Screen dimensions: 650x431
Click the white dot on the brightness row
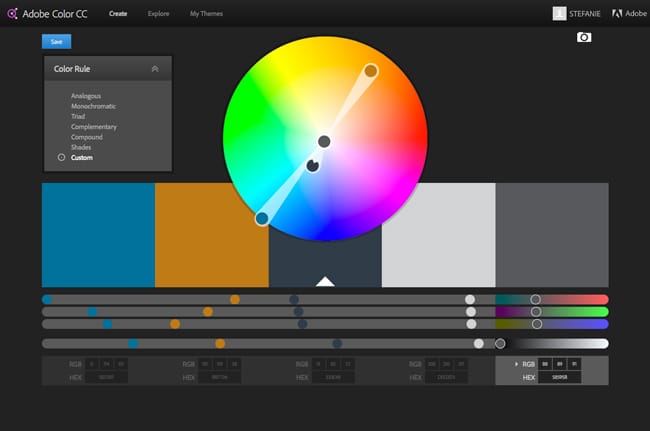pyautogui.click(x=478, y=344)
